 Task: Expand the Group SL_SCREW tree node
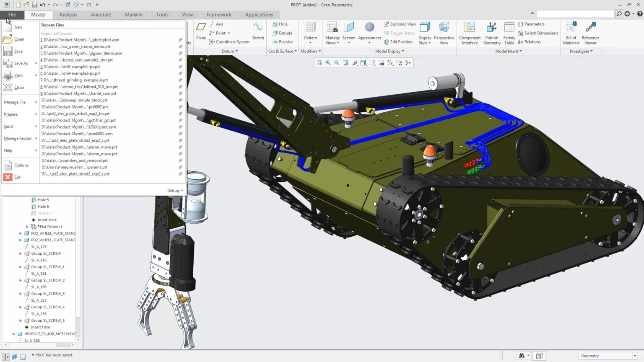[21, 253]
